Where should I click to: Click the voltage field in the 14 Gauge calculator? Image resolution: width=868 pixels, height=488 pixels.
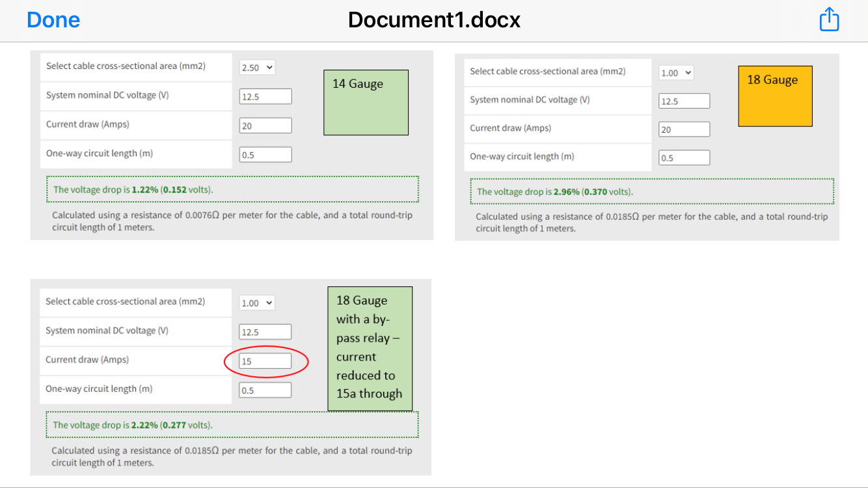265,97
